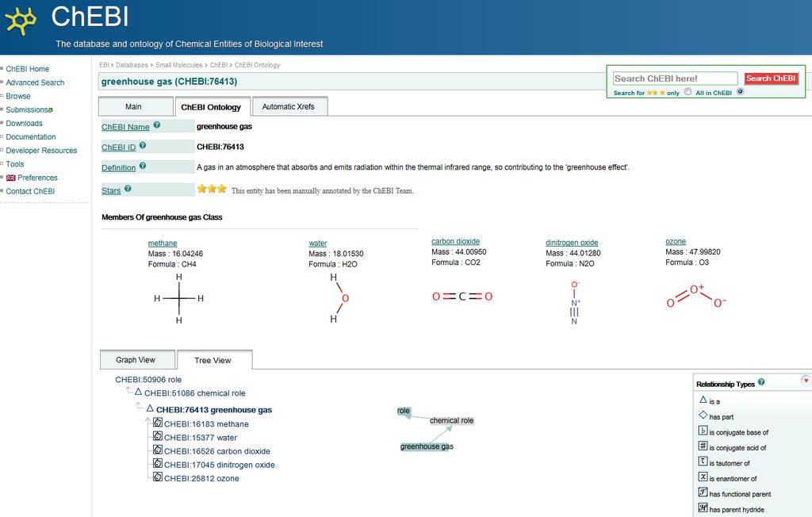This screenshot has height=517, width=812.
Task: Click the 'has parent hydride' legend icon
Action: [703, 507]
